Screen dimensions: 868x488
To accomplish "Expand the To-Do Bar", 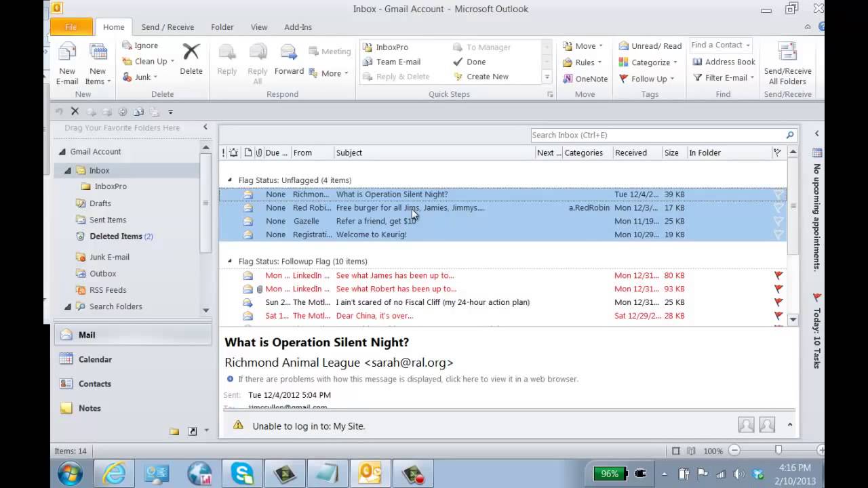I will pyautogui.click(x=816, y=134).
